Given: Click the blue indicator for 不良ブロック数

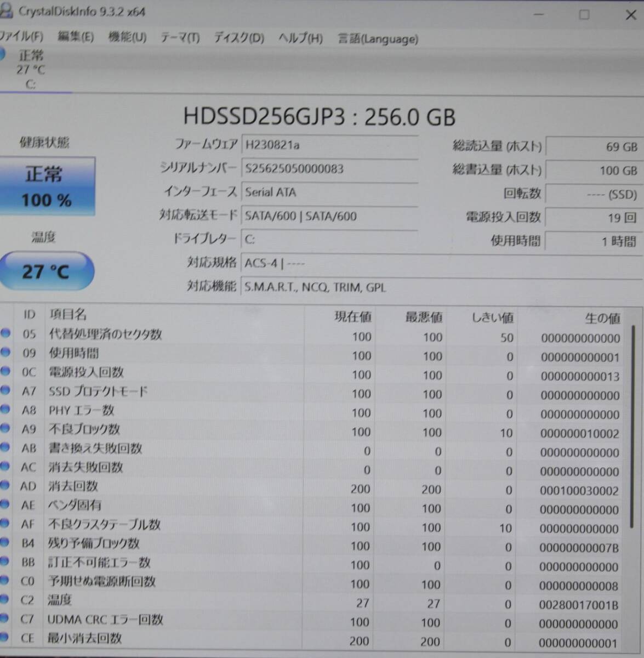Looking at the screenshot, I should click(x=5, y=428).
